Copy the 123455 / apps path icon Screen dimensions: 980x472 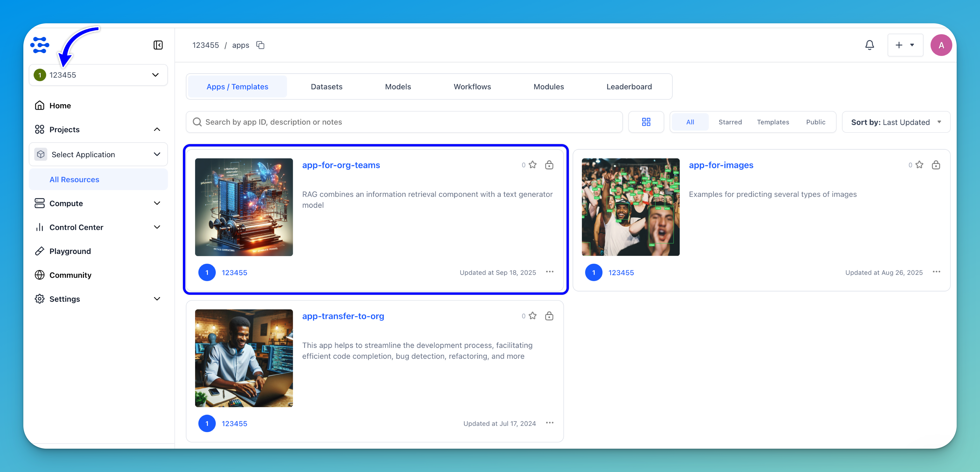[260, 45]
